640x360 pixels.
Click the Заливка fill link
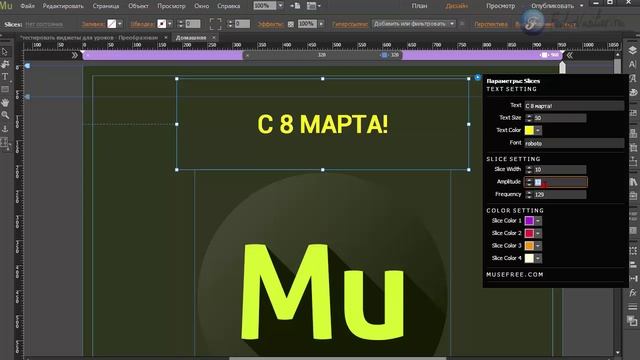(x=93, y=24)
